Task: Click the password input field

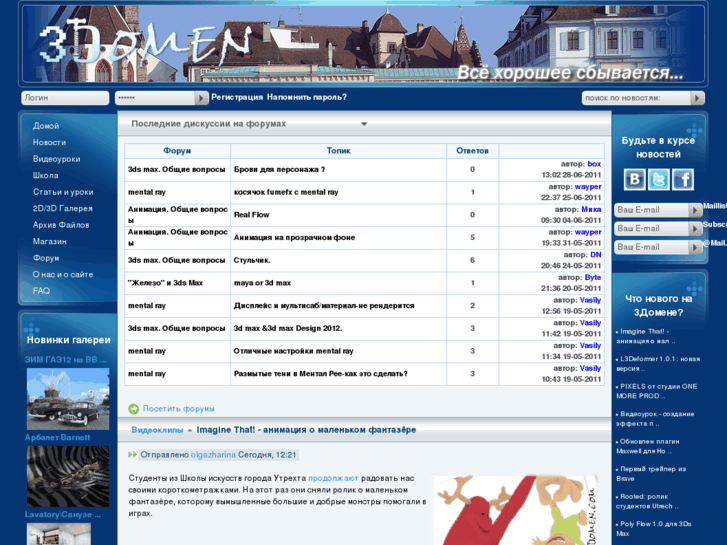Action: click(155, 98)
